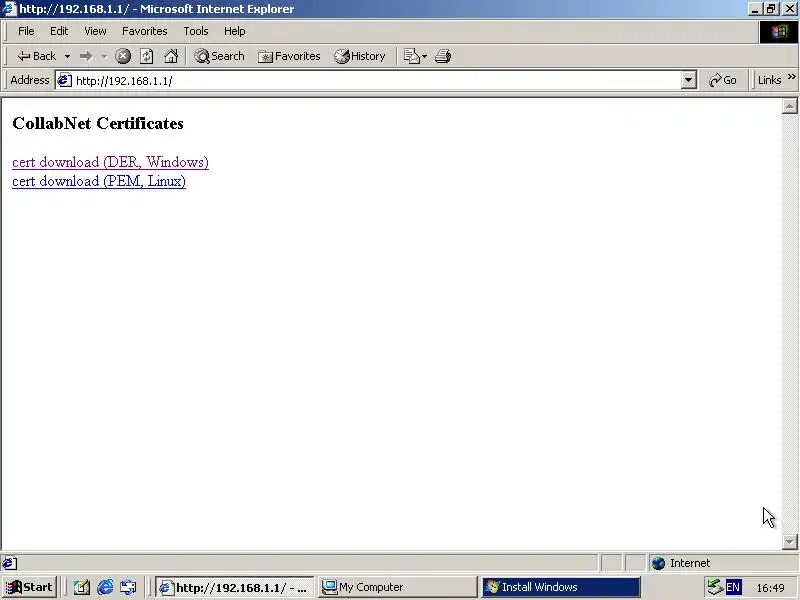
Task: Open the Forward history dropdown arrow
Action: 105,56
